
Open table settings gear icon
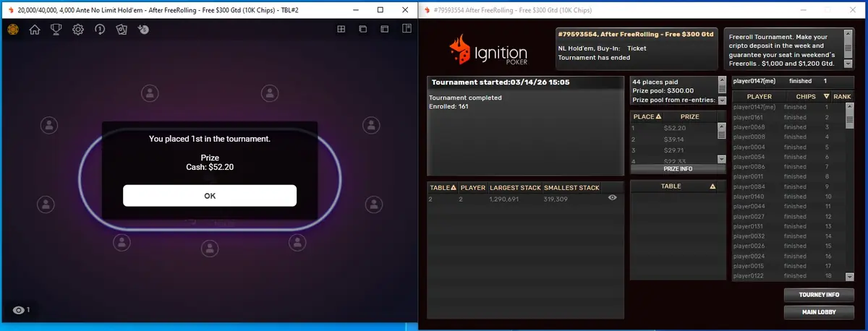tap(78, 30)
